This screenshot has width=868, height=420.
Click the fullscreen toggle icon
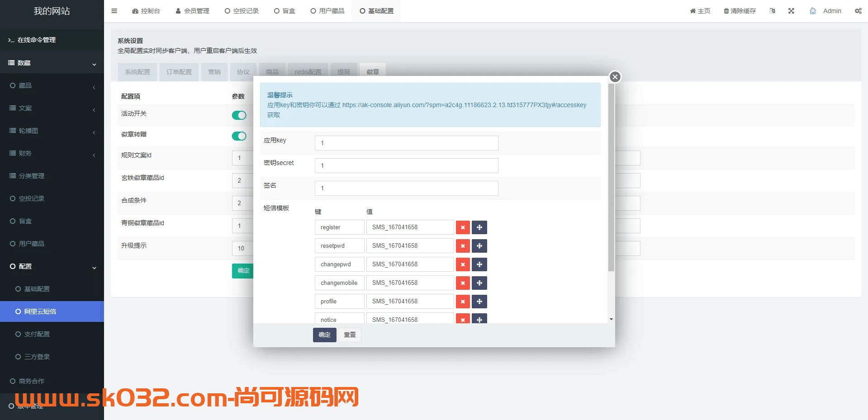791,11
